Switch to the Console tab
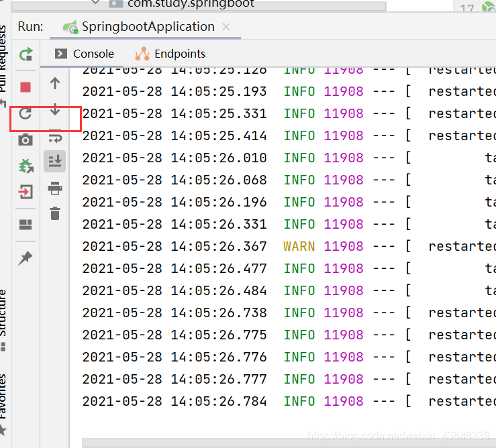 (x=84, y=54)
